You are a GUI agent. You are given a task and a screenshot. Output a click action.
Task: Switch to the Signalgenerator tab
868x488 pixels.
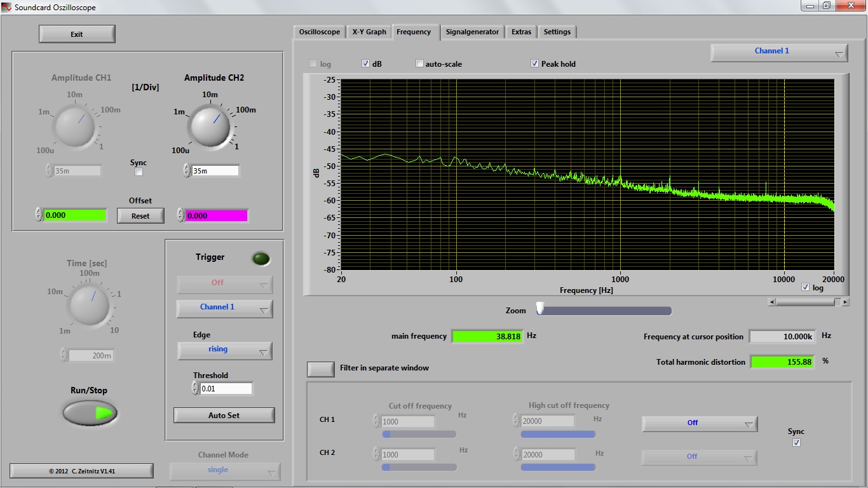tap(472, 32)
